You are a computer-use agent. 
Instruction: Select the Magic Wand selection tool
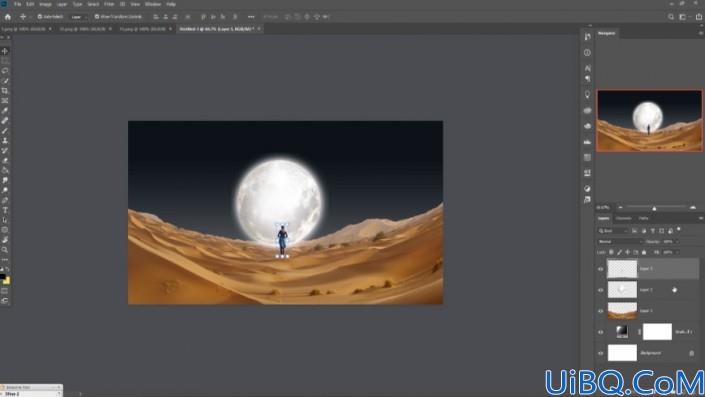(5, 81)
